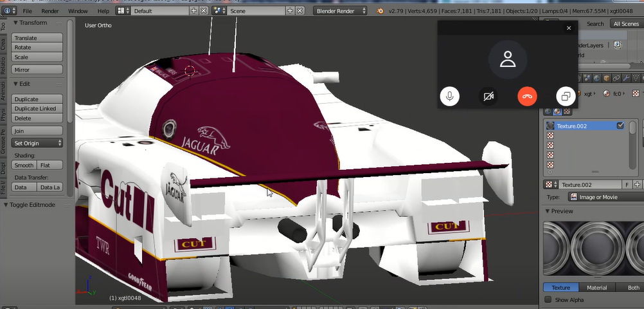Open the Info editor type selector icon

(x=8, y=11)
